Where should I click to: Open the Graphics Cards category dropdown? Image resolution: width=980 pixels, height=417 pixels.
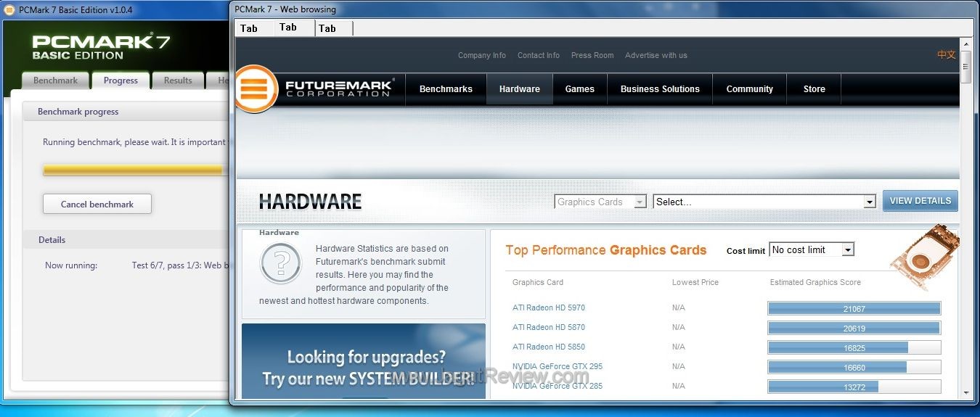[x=600, y=202]
